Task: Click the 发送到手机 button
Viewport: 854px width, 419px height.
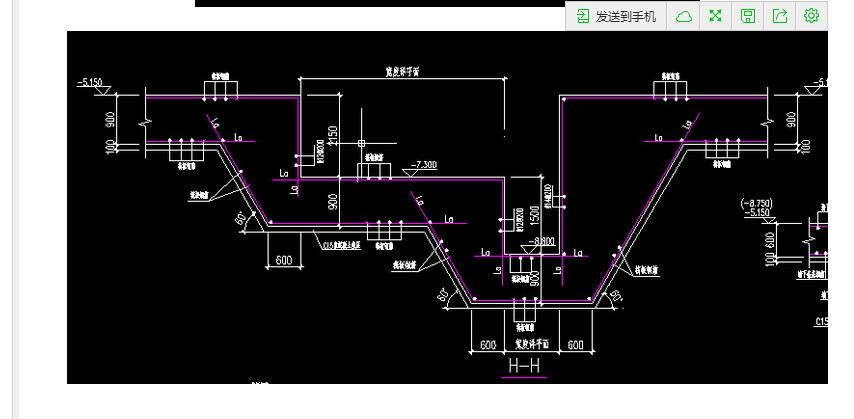Action: pyautogui.click(x=616, y=16)
